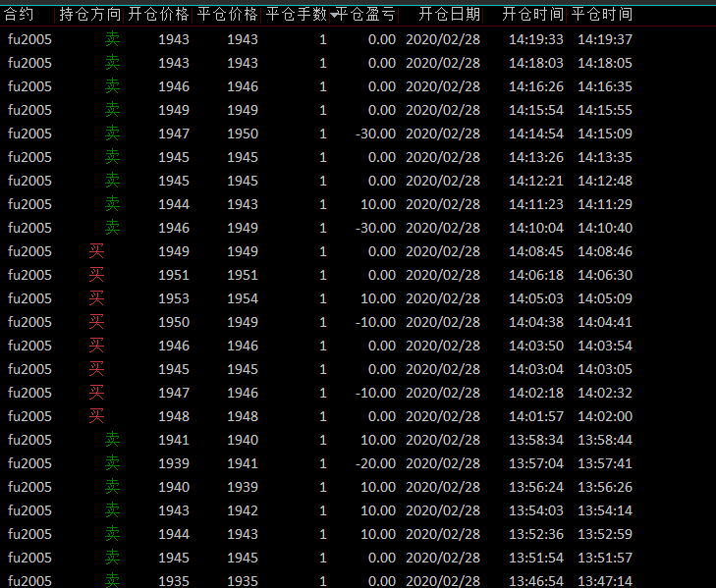The image size is (716, 588).
Task: Click the 开仓日期 column header
Action: coord(449,14)
